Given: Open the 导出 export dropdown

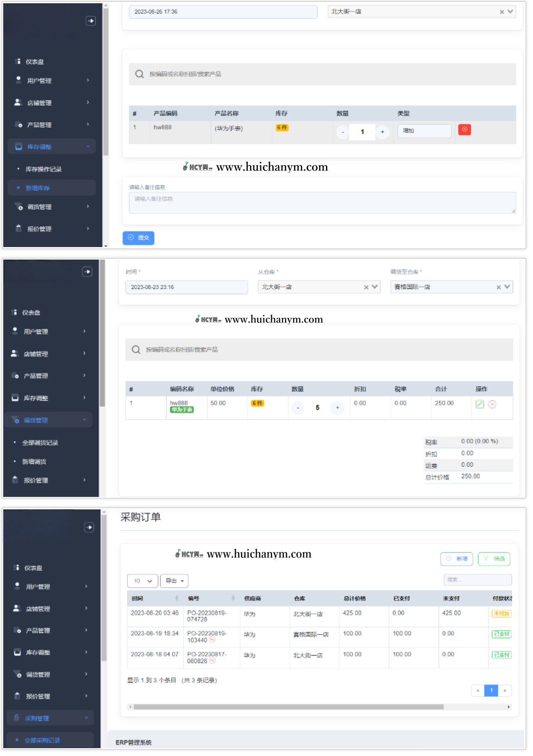Looking at the screenshot, I should click(174, 581).
